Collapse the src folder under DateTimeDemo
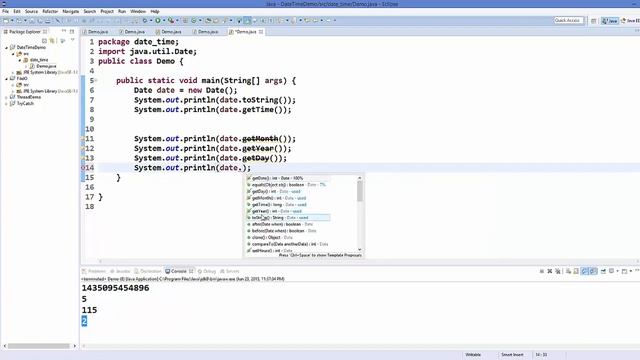640x360 pixels. click(x=13, y=54)
